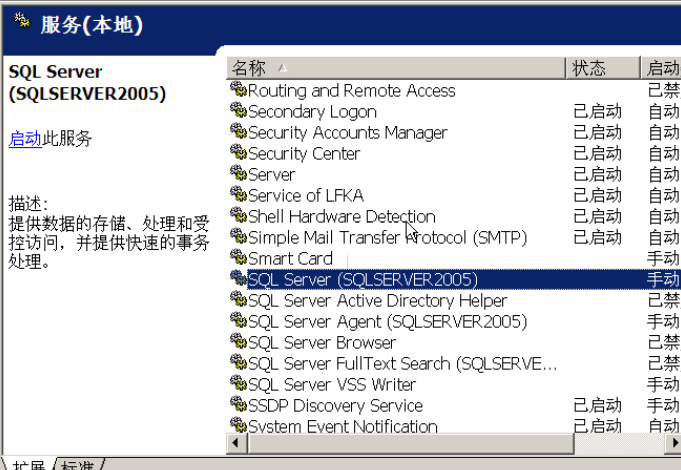Click gear icon beside SQL Server Active Directory Helper
Viewport: 681px width, 470px height.
(238, 299)
